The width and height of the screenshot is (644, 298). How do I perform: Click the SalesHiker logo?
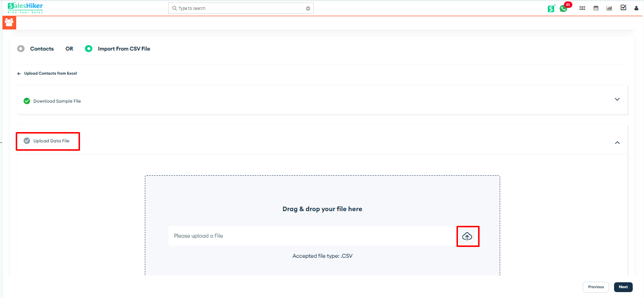25,8
